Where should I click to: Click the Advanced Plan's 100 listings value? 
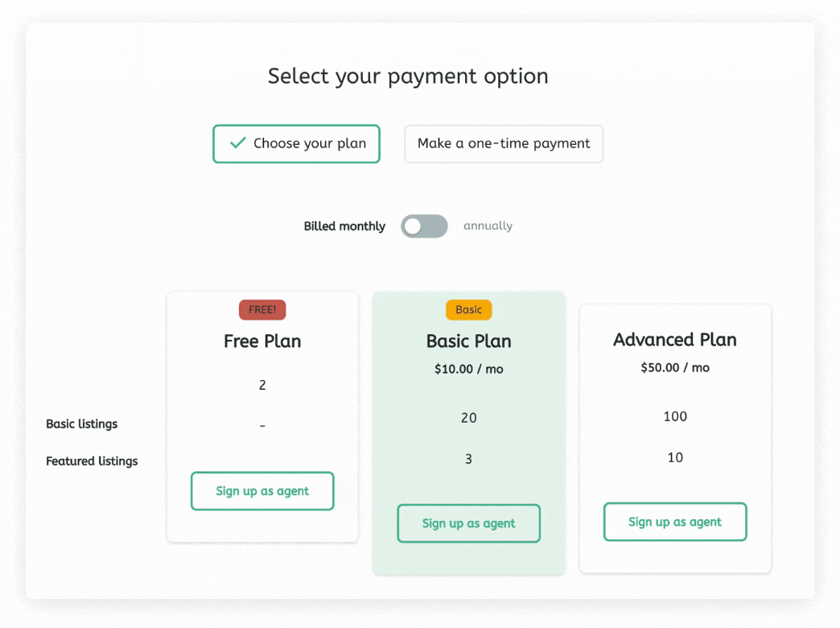coord(675,416)
